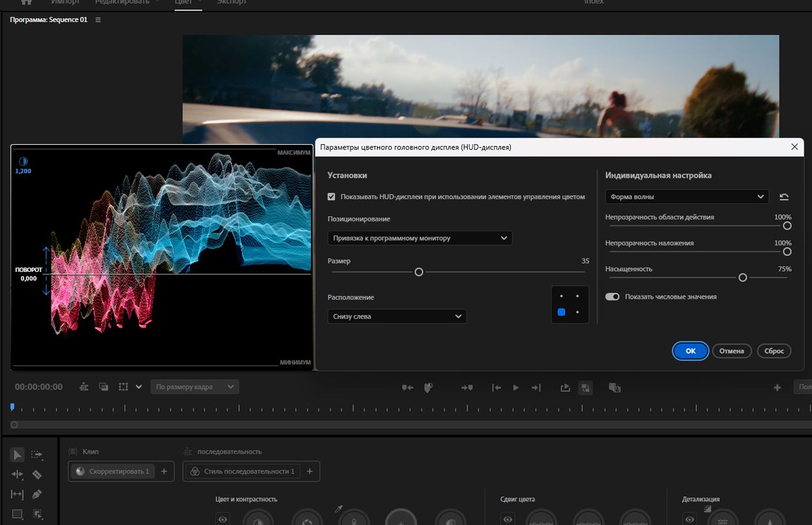Hide the Цвет и контрастность section
Viewport: 812px width, 525px height.
[222, 519]
